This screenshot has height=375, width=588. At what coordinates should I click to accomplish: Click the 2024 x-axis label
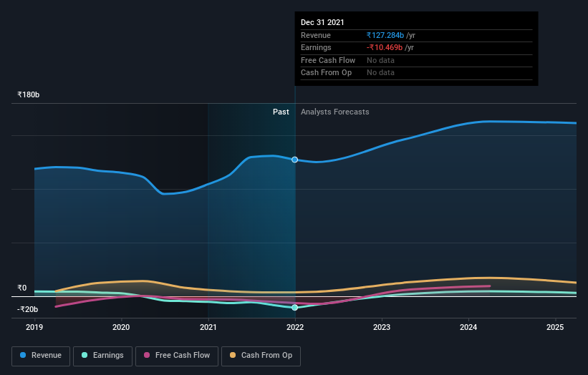(468, 327)
